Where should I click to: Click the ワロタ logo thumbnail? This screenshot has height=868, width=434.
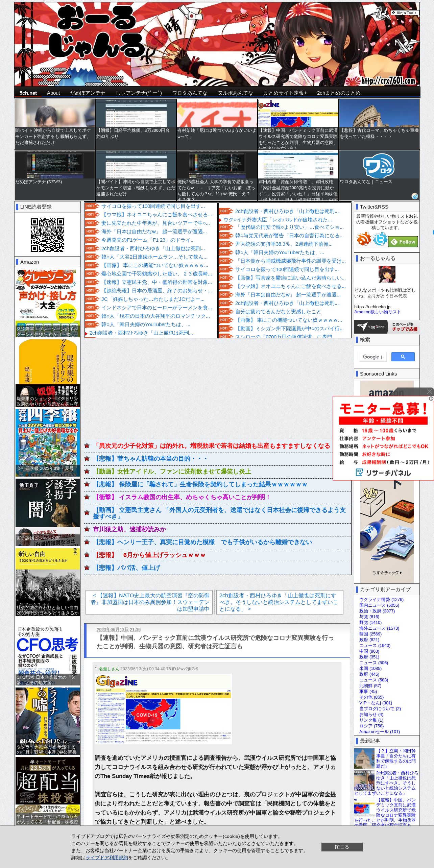pyautogui.click(x=379, y=165)
